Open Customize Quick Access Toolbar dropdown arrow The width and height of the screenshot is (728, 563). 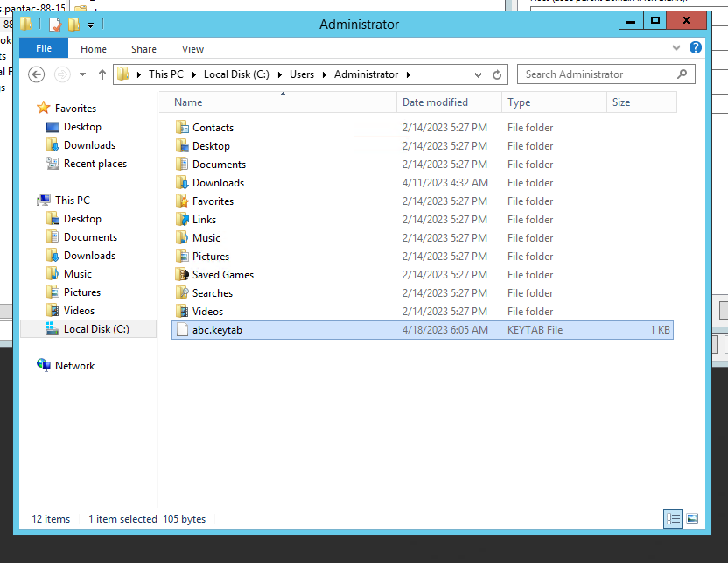click(90, 25)
